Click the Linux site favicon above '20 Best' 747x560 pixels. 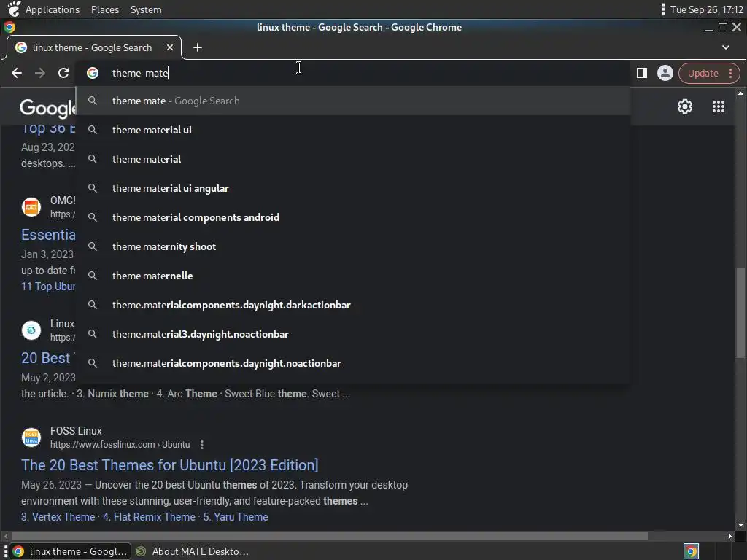coord(31,330)
